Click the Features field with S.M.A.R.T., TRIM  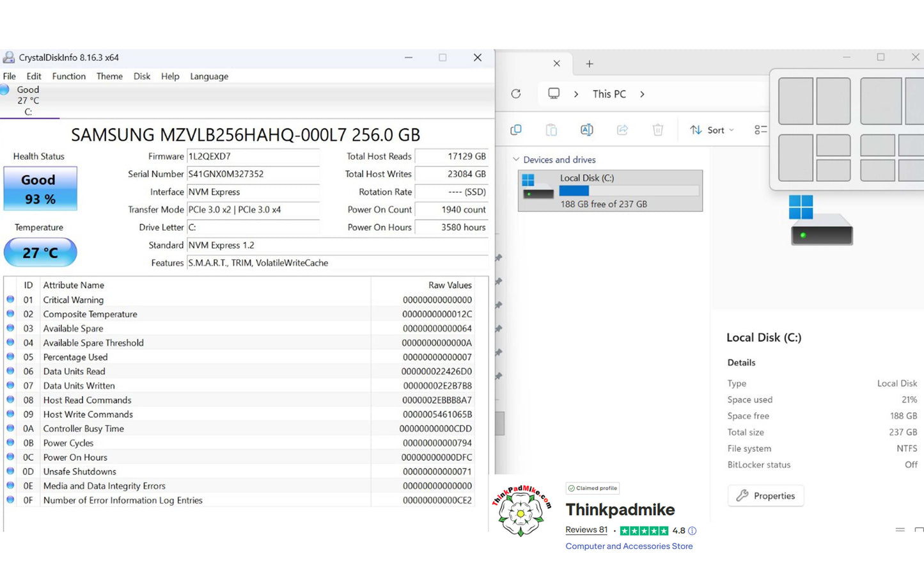[x=338, y=263]
